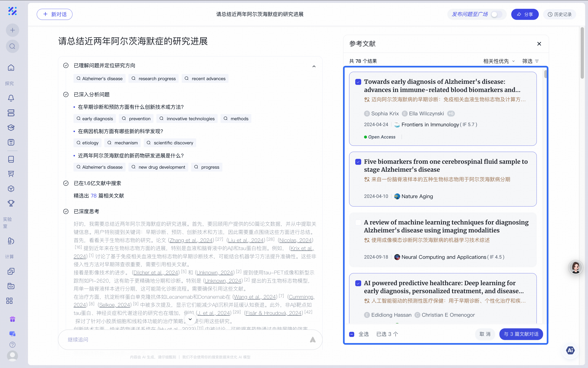Image resolution: width=588 pixels, height=368 pixels.
Task: Click the Neural Computing and Applications journal
Action: click(444, 257)
